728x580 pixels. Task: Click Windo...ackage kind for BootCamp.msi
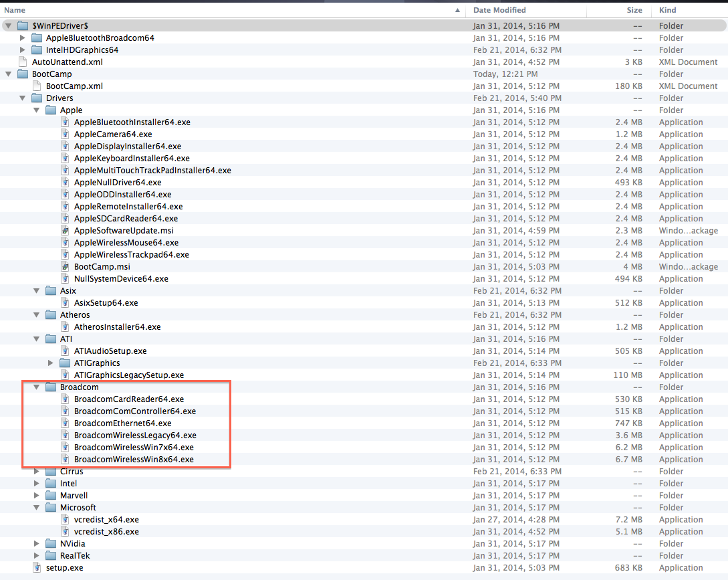tap(688, 267)
